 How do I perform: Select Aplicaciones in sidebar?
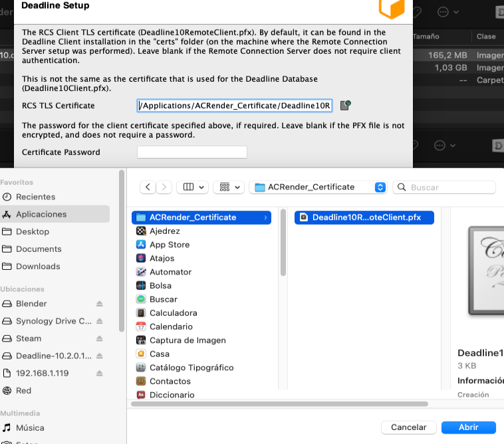click(55, 214)
